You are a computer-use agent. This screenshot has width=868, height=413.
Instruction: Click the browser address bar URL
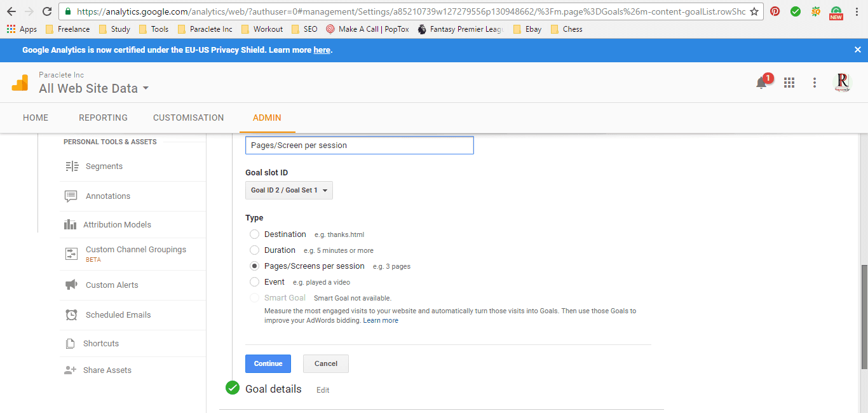click(x=410, y=11)
